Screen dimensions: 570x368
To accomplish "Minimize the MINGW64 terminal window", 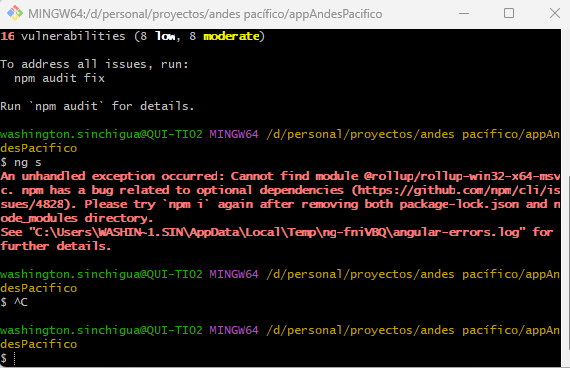I will point(464,13).
